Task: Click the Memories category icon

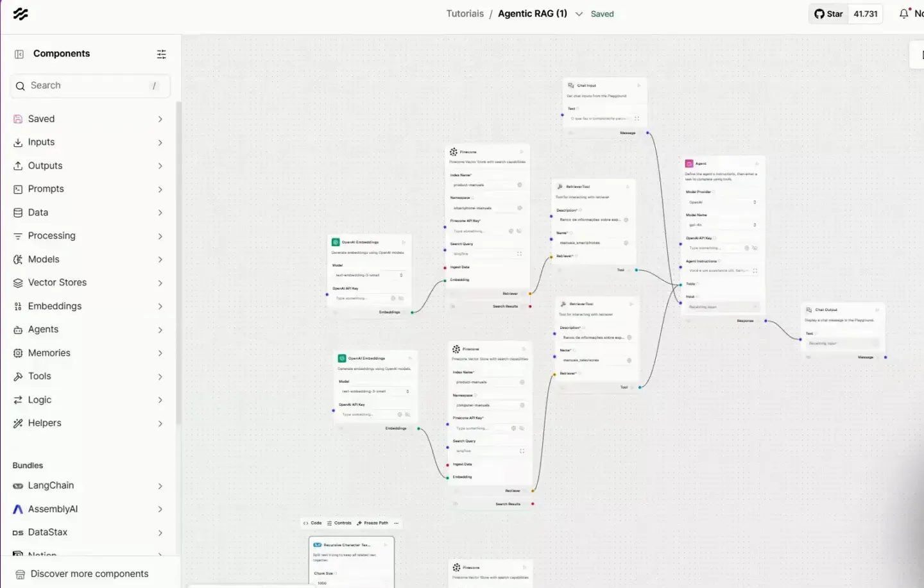Action: 18,353
